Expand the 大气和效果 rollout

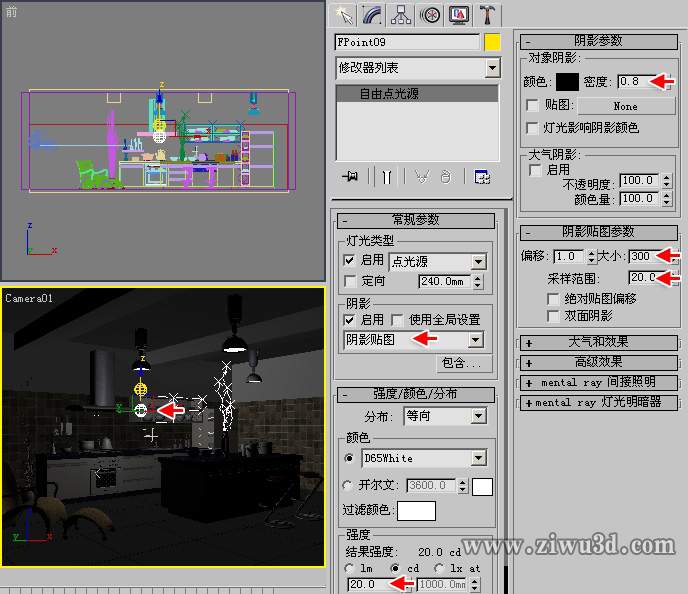click(x=598, y=342)
